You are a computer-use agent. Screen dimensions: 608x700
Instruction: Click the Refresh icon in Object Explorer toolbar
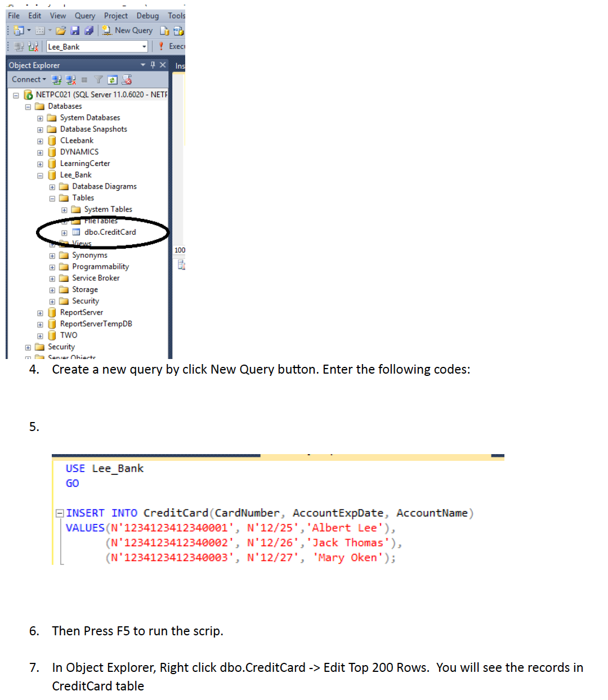click(113, 80)
